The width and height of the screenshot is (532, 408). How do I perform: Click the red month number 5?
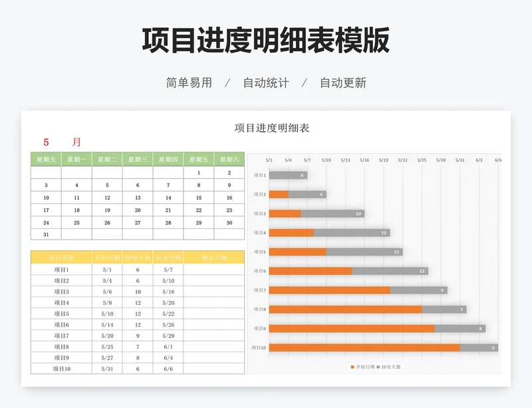tap(47, 142)
